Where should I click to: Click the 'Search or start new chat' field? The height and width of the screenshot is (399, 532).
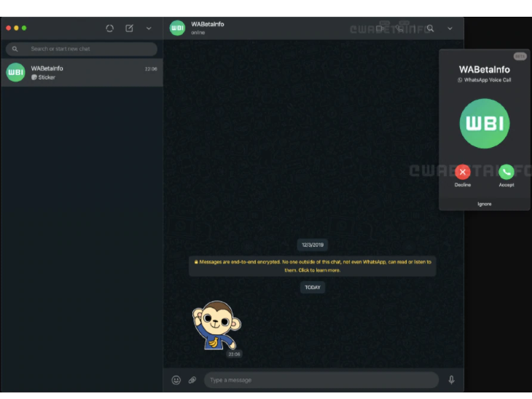point(82,49)
